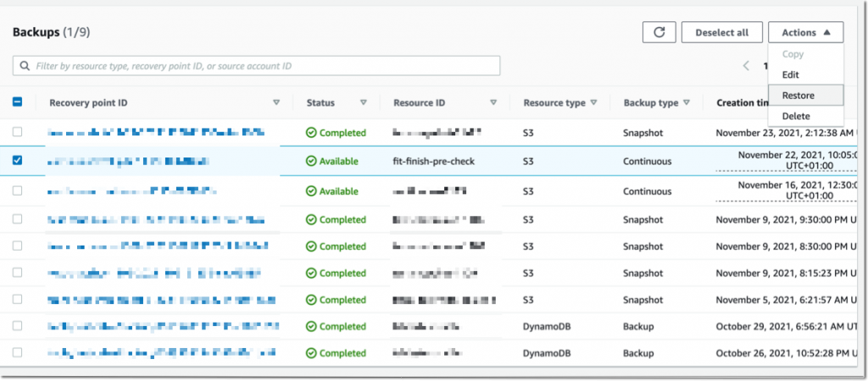The height and width of the screenshot is (381, 868).
Task: Toggle the select-all checkbox in the table header
Action: [x=17, y=102]
